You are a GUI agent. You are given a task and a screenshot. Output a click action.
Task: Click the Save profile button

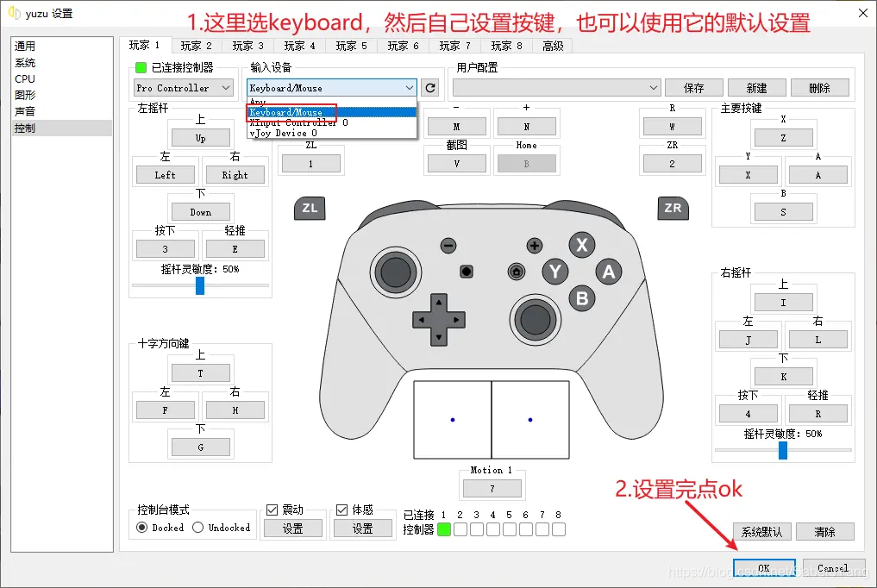point(693,88)
